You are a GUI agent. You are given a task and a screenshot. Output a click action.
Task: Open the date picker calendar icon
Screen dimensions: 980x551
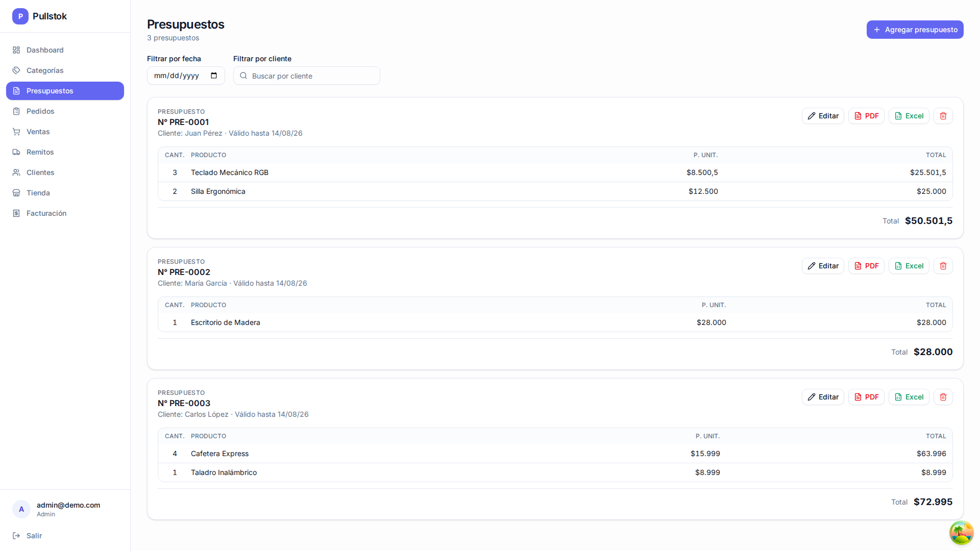click(214, 76)
